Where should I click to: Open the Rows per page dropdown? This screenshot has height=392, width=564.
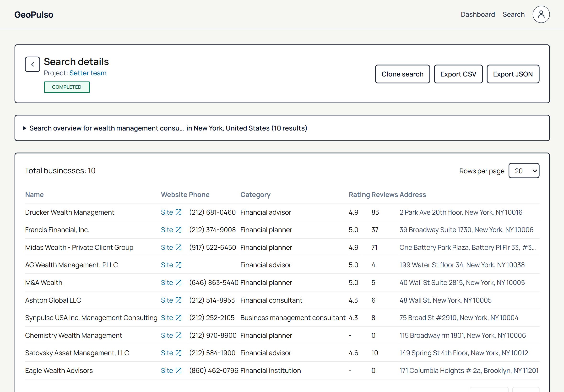[524, 171]
